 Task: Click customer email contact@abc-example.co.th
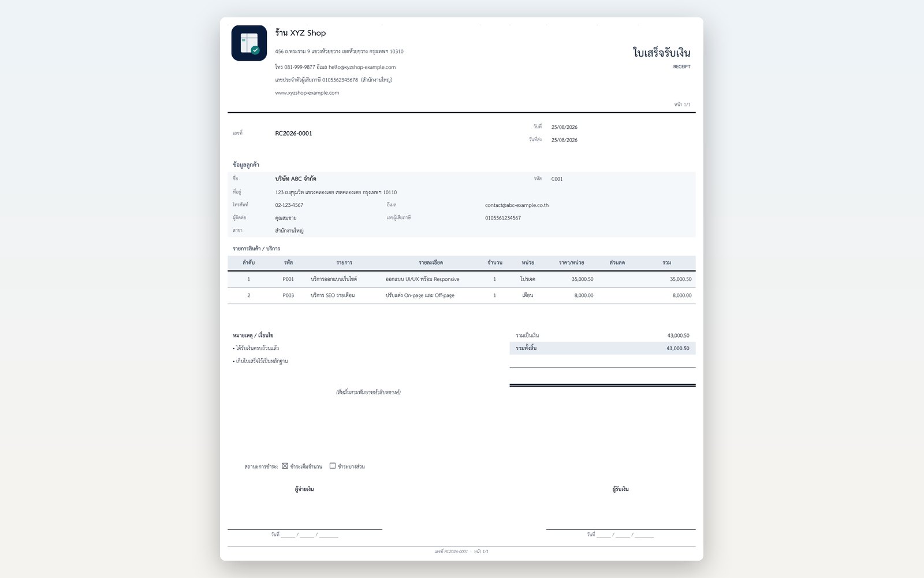click(x=517, y=205)
